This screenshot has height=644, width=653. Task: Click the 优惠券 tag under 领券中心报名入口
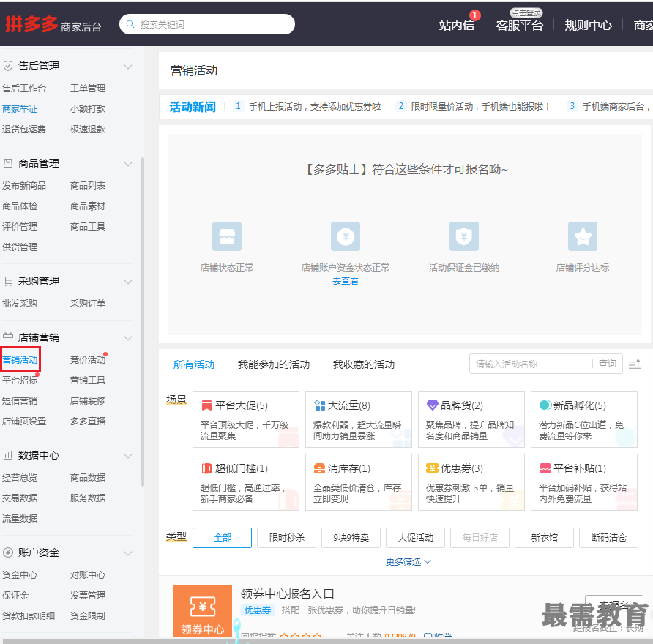click(x=258, y=610)
